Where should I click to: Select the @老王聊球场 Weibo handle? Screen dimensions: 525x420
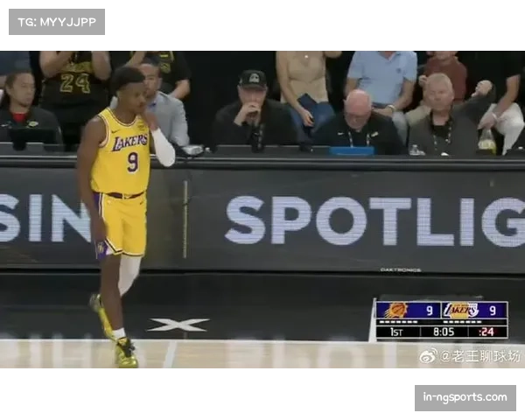[479, 356]
